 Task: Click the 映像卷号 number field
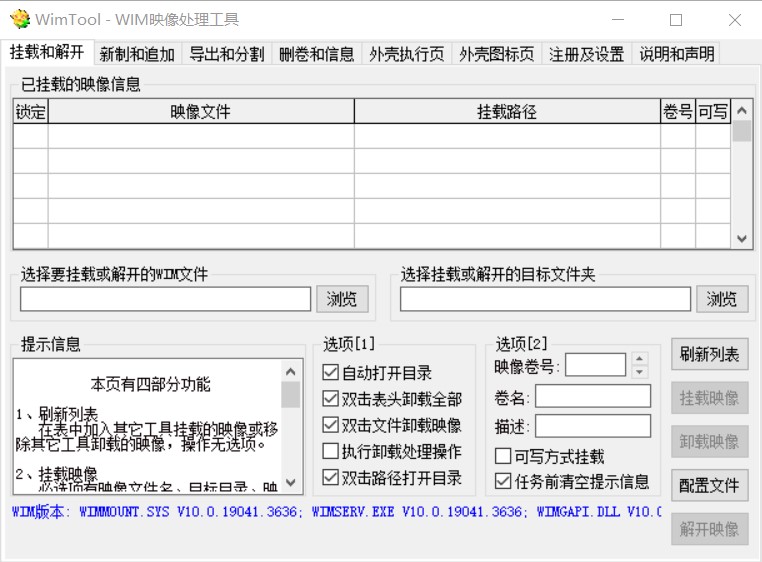pyautogui.click(x=595, y=365)
